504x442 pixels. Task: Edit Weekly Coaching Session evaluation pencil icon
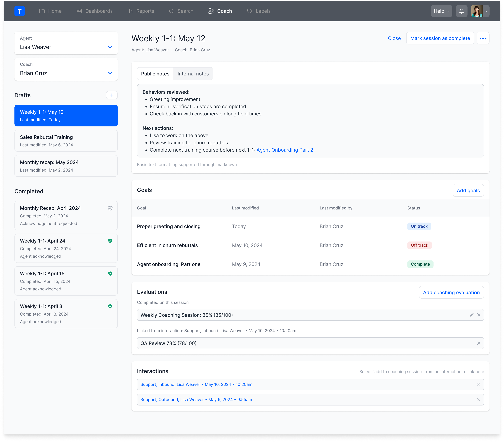(x=471, y=315)
